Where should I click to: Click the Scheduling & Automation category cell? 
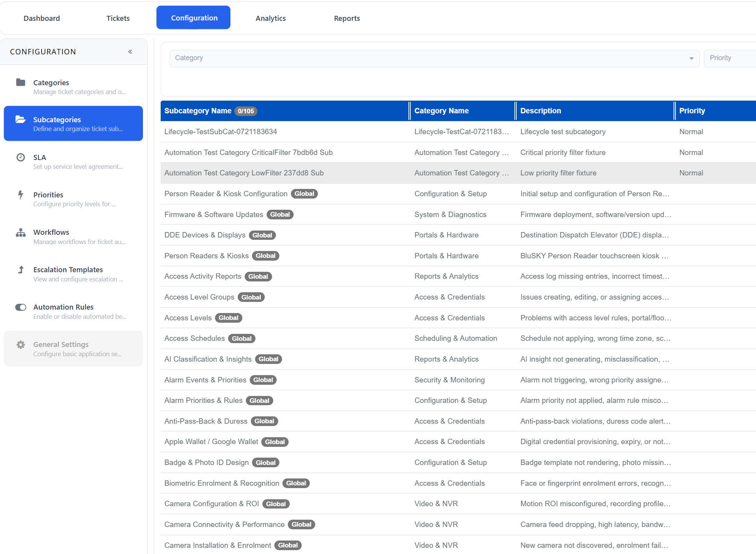tap(456, 338)
